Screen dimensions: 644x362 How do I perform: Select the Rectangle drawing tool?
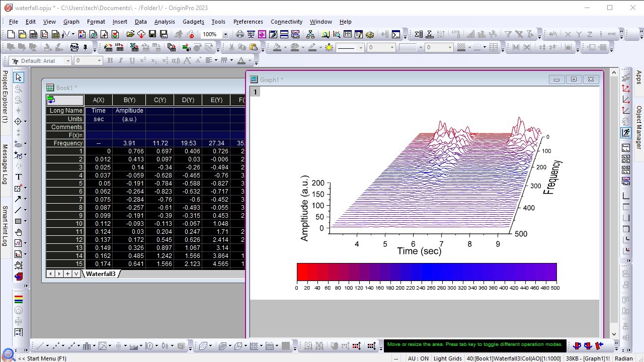click(18, 221)
